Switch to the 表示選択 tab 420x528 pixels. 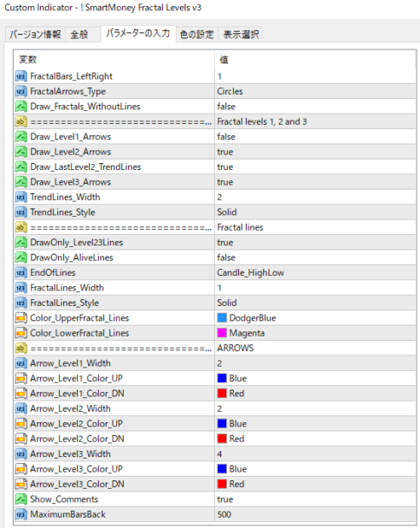point(241,35)
